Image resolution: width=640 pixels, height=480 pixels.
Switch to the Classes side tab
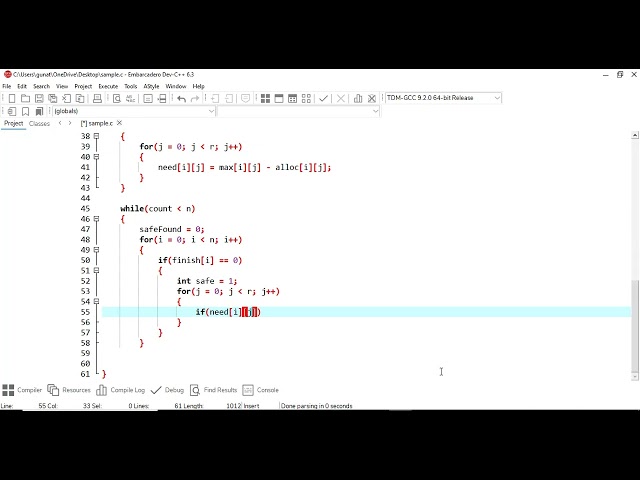39,123
